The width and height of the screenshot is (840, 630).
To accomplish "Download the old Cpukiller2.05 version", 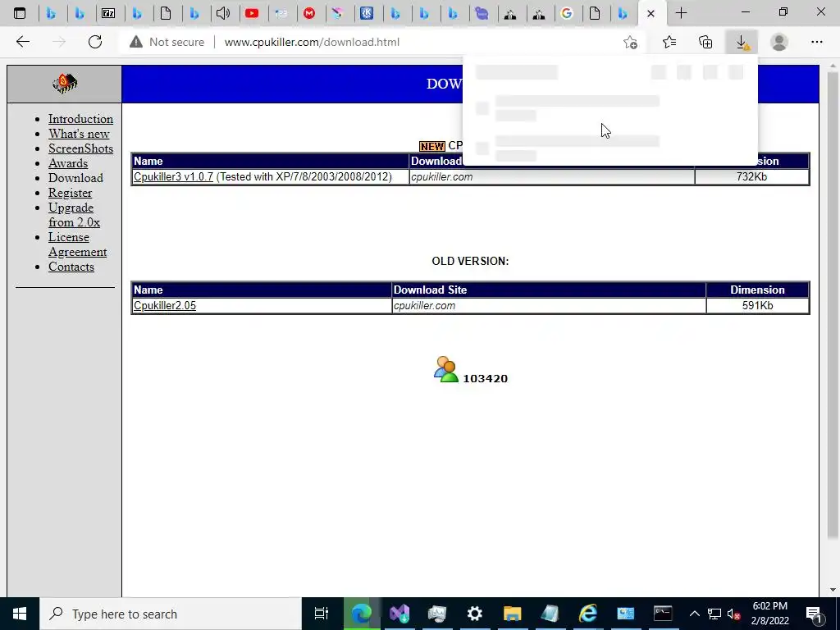I will [164, 305].
